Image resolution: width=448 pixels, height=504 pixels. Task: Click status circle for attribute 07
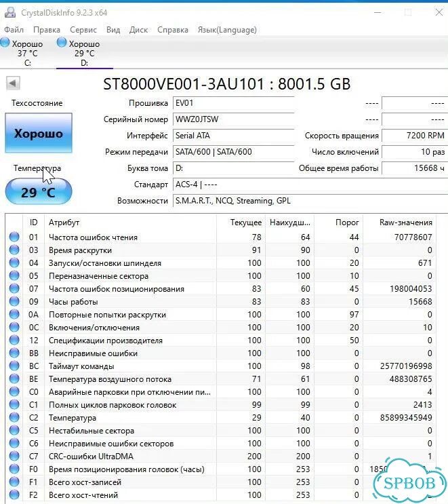(x=14, y=288)
